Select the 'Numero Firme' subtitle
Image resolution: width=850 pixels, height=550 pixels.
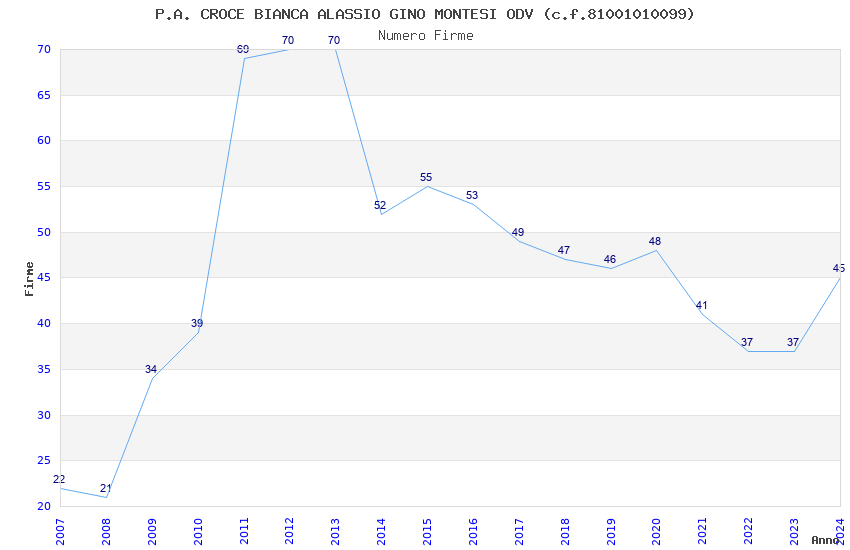[x=426, y=36]
